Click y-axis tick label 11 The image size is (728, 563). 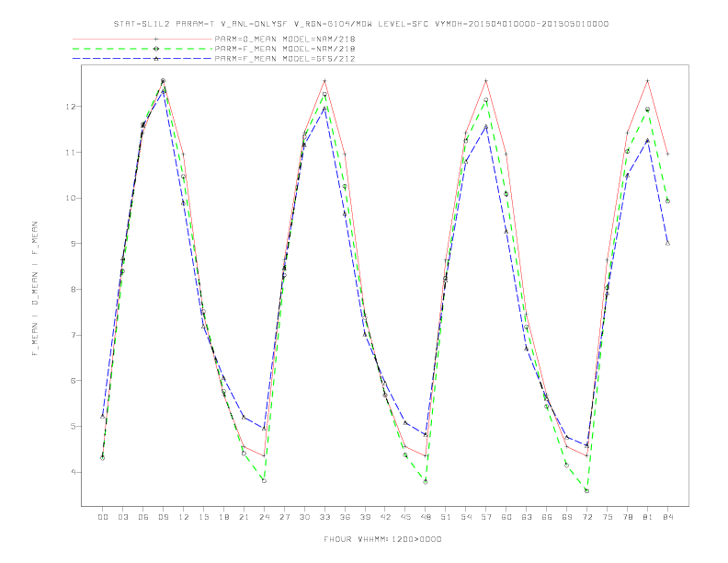(70, 153)
